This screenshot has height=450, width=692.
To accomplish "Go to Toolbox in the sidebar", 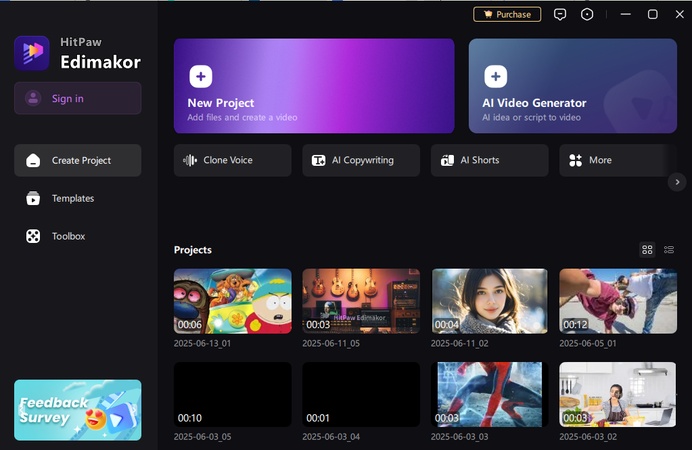I will click(x=77, y=236).
